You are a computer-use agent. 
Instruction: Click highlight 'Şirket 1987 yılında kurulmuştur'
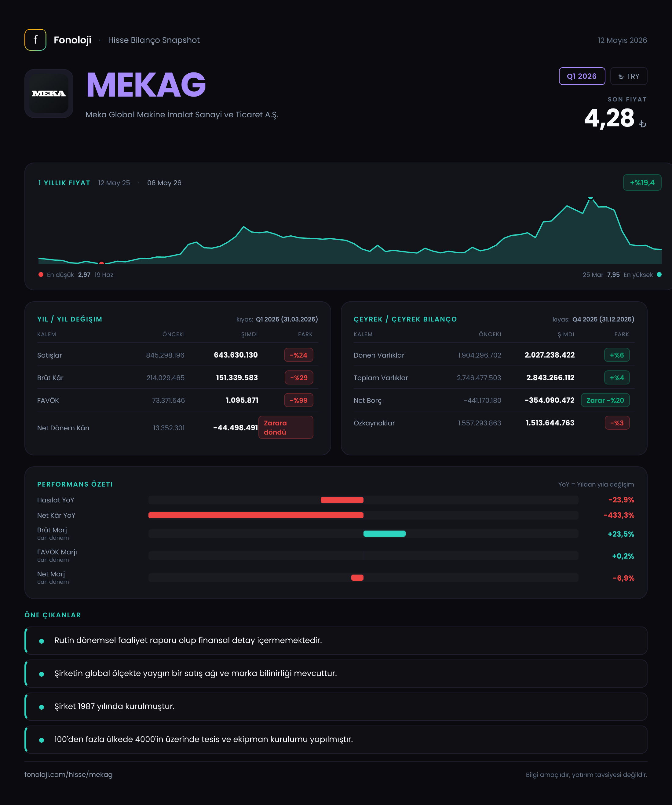click(x=336, y=707)
